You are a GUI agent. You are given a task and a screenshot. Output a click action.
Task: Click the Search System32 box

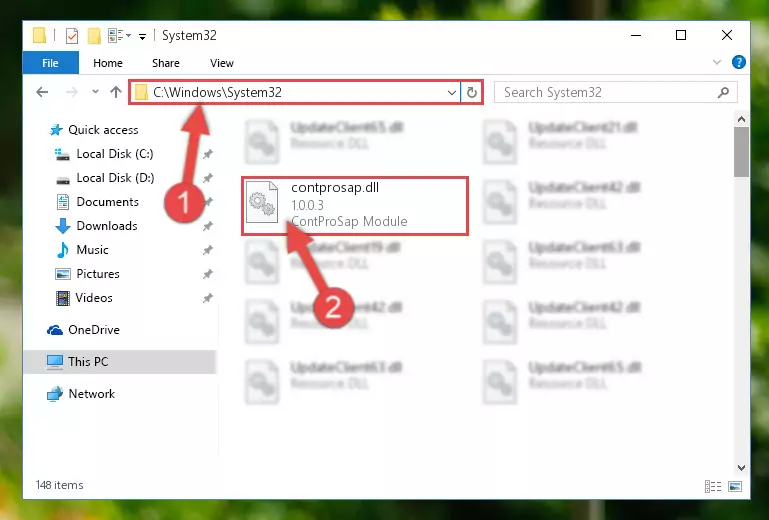[615, 92]
